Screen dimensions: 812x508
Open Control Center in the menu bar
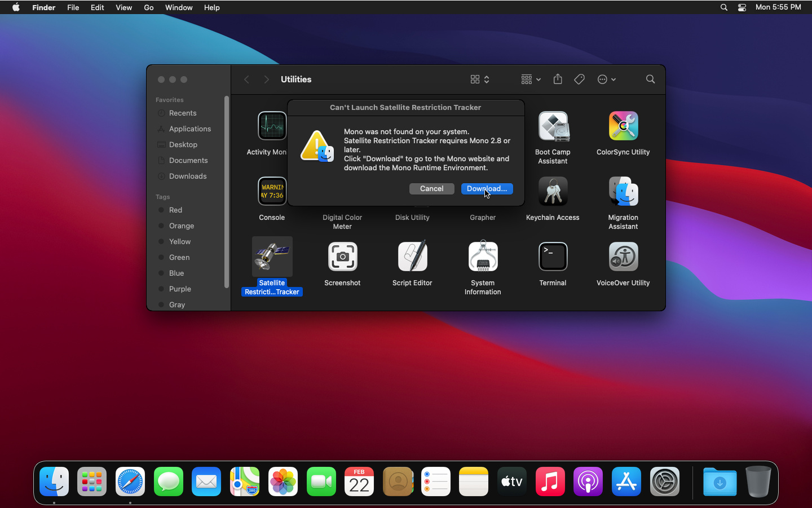pos(742,7)
